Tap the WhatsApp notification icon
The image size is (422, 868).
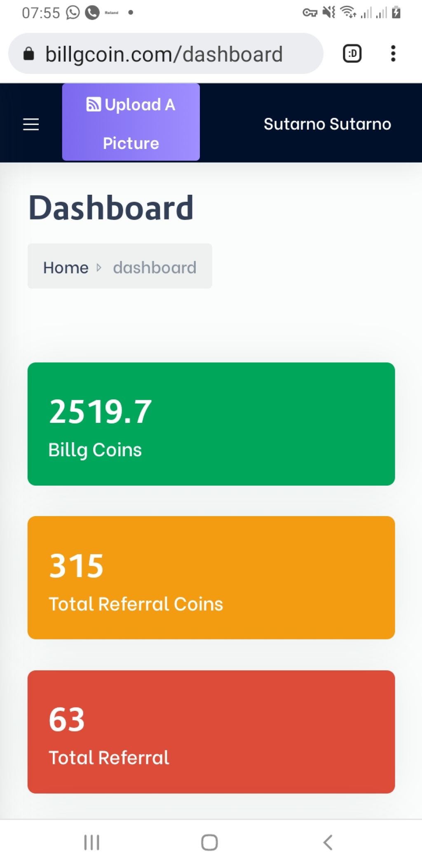click(73, 12)
